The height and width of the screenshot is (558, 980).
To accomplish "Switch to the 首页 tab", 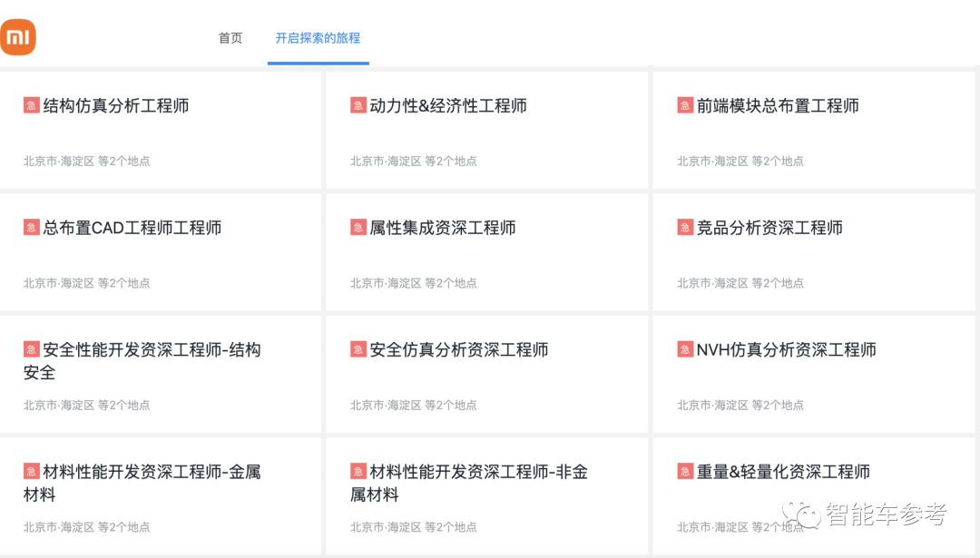I will tap(230, 38).
